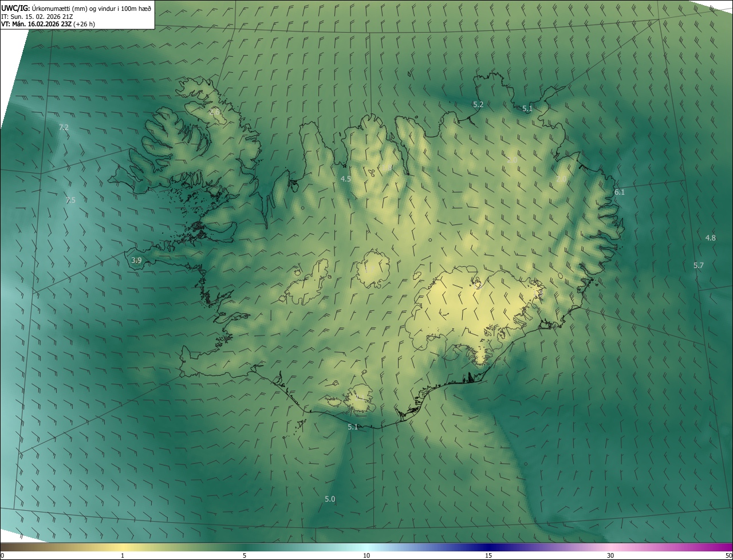The image size is (733, 560).
Task: Click the yellow color near scale value 1
Action: click(123, 547)
